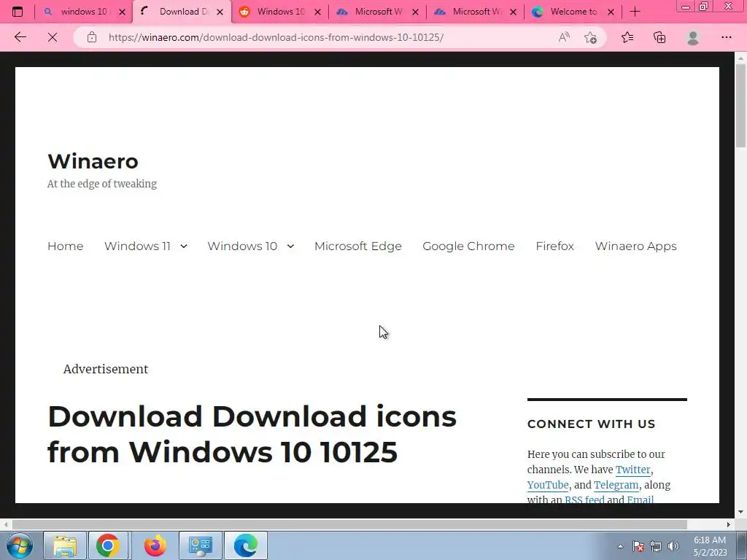Open the profile avatar icon
The height and width of the screenshot is (560, 747).
click(x=693, y=37)
